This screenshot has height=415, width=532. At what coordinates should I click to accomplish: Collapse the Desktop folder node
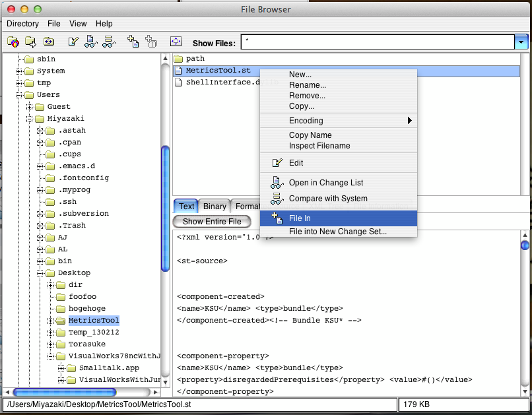point(40,273)
